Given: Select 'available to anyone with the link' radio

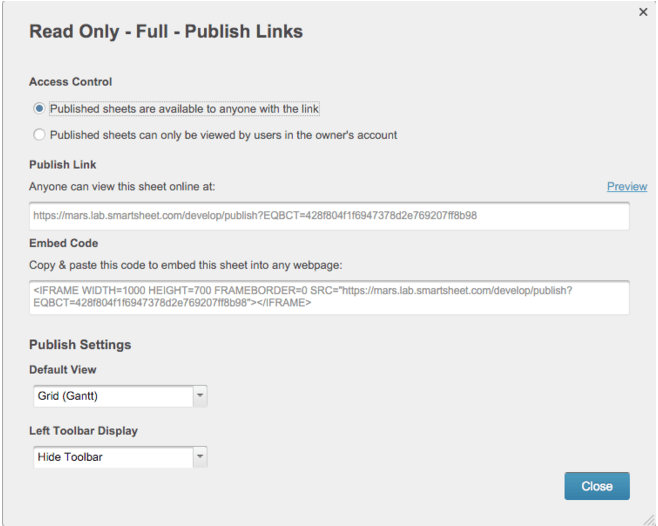Looking at the screenshot, I should (39, 109).
